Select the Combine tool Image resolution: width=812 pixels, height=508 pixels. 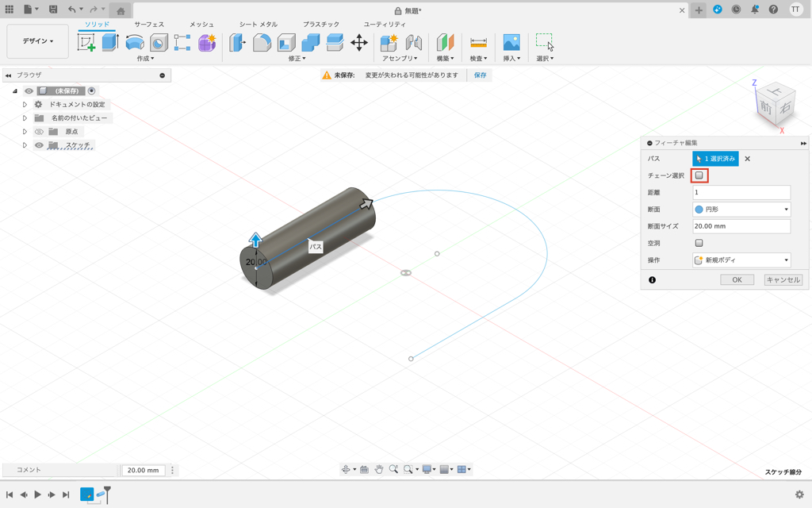[x=311, y=43]
